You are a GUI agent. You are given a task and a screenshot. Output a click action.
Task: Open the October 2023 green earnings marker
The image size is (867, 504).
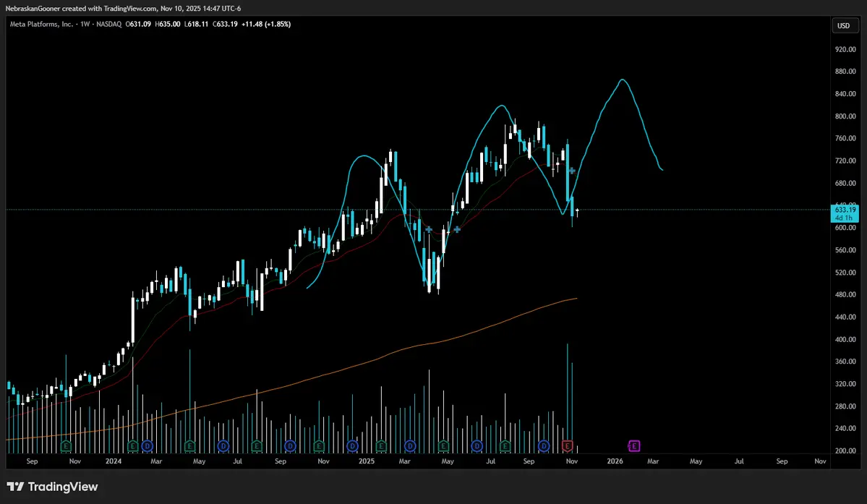(66, 445)
